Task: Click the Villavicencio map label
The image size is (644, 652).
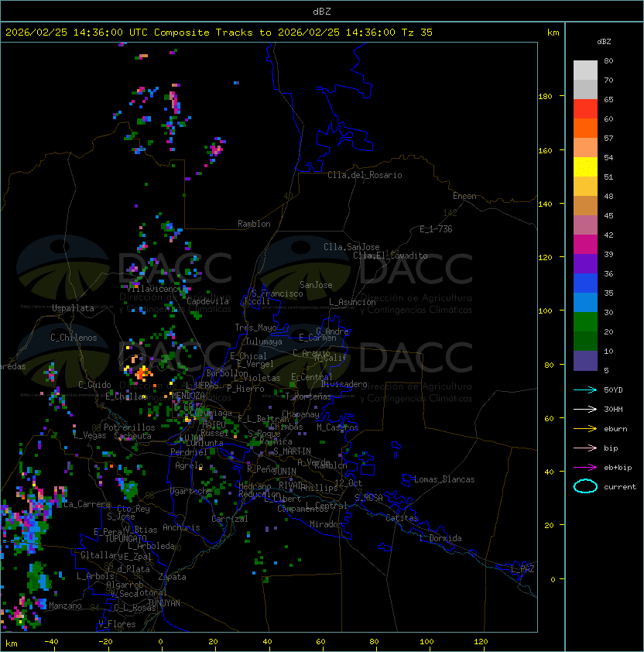Action: click(154, 289)
